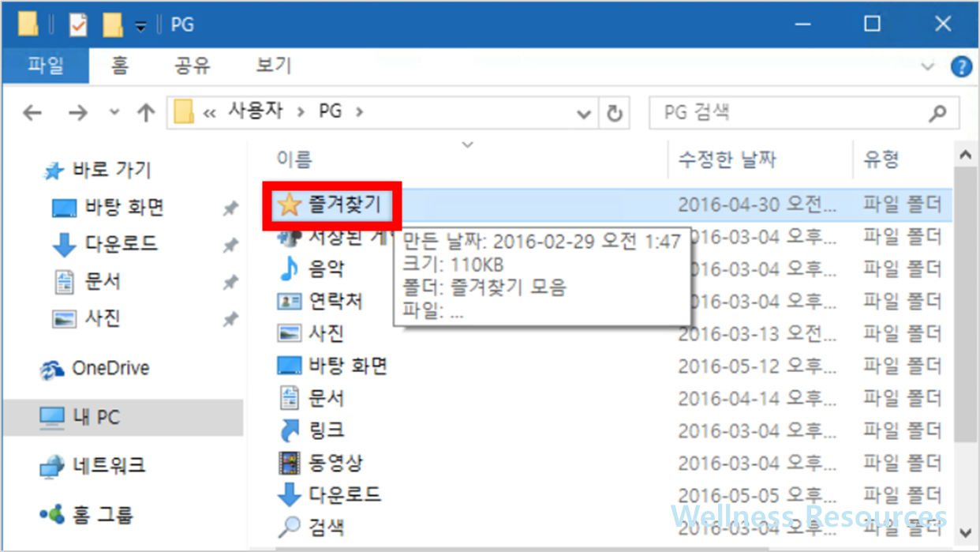This screenshot has width=980, height=552.
Task: Select the 동영상 folder filmstrip icon
Action: pyautogui.click(x=290, y=463)
